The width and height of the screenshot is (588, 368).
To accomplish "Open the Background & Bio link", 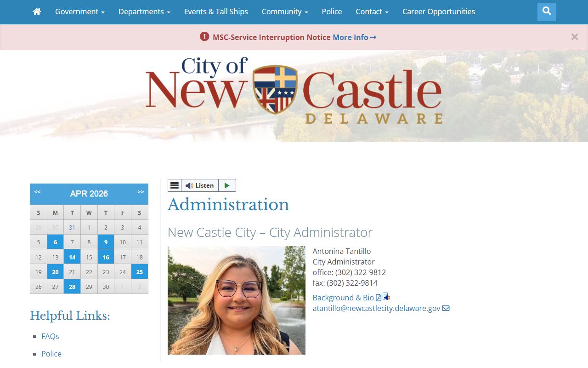I will (343, 298).
